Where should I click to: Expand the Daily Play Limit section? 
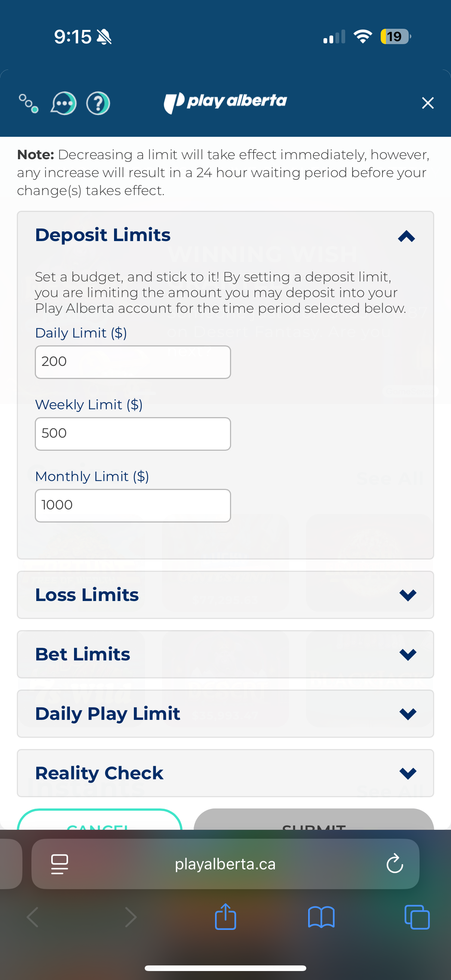click(408, 713)
